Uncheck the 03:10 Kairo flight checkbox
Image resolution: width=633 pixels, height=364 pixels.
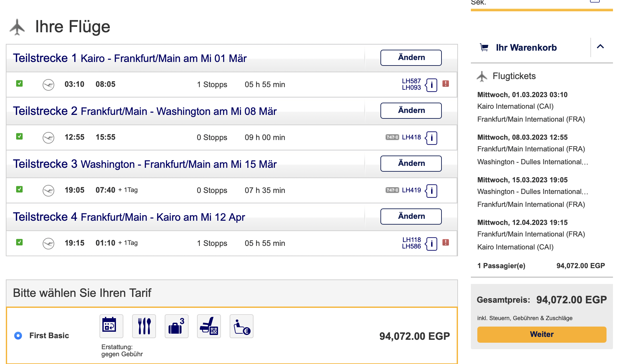coord(19,84)
